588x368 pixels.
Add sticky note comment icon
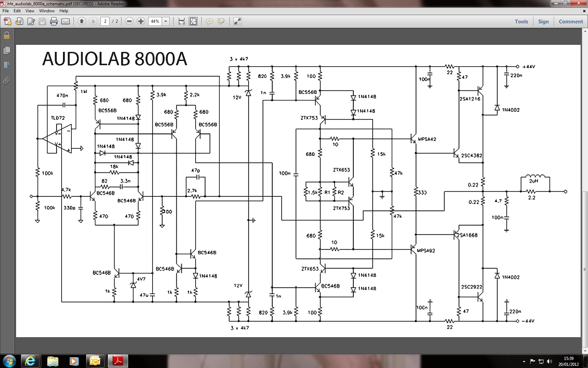click(210, 21)
